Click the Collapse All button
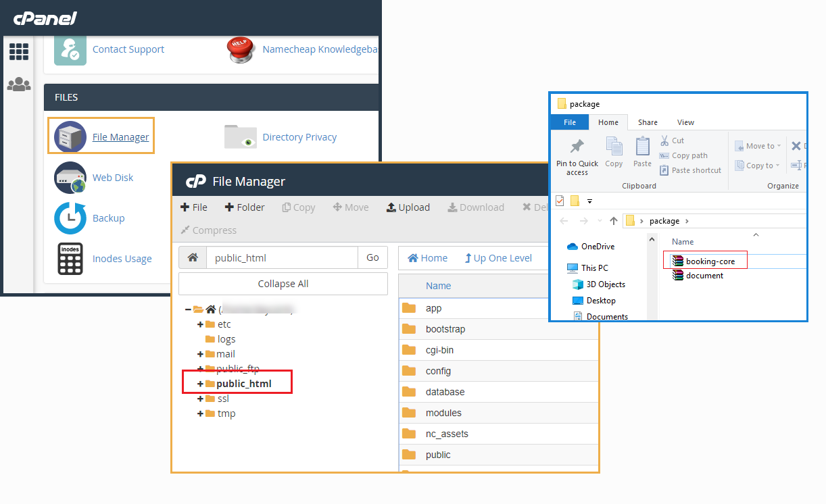 coord(283,284)
